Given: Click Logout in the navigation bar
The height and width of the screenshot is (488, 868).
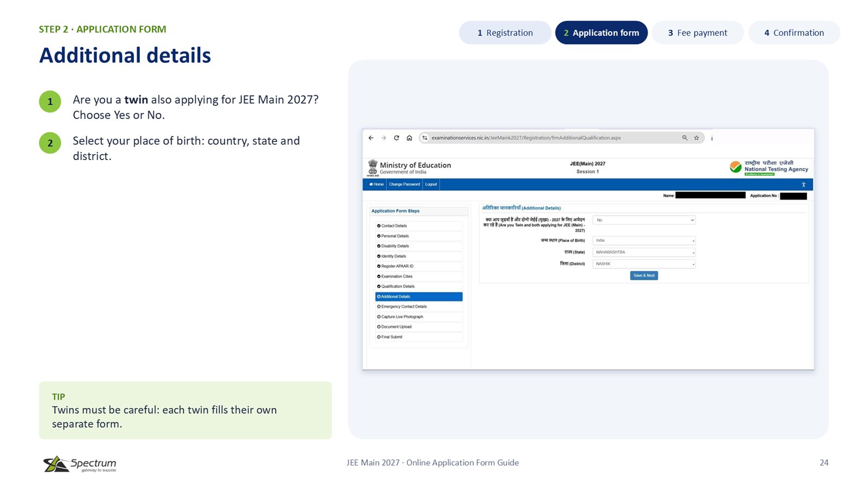Looking at the screenshot, I should click(431, 184).
